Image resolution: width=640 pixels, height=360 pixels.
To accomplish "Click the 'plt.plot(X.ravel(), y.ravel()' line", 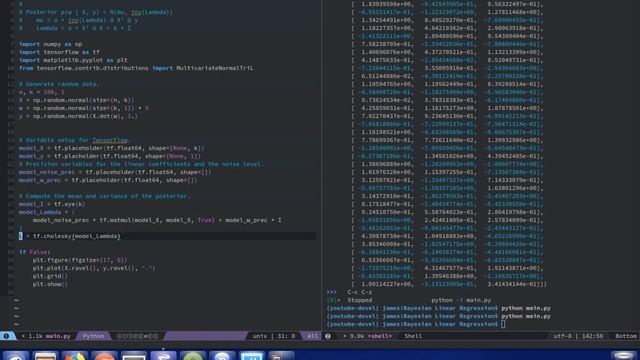I will [x=94, y=268].
